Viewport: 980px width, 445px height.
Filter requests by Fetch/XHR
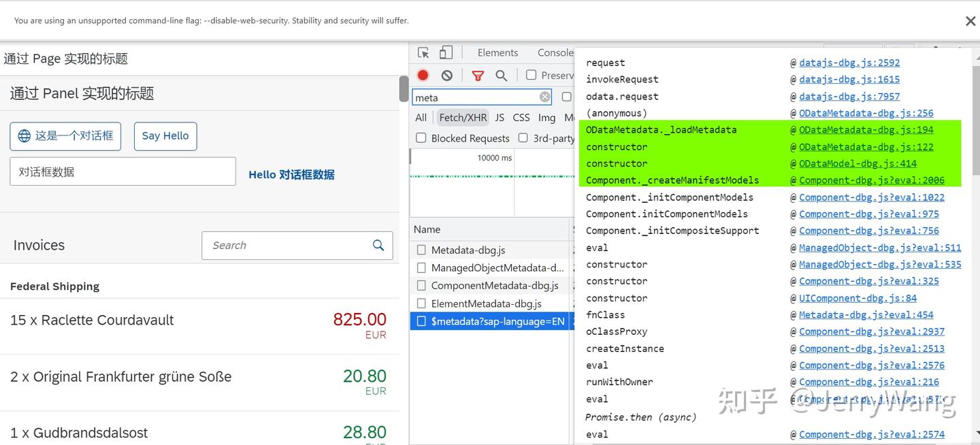(x=463, y=118)
